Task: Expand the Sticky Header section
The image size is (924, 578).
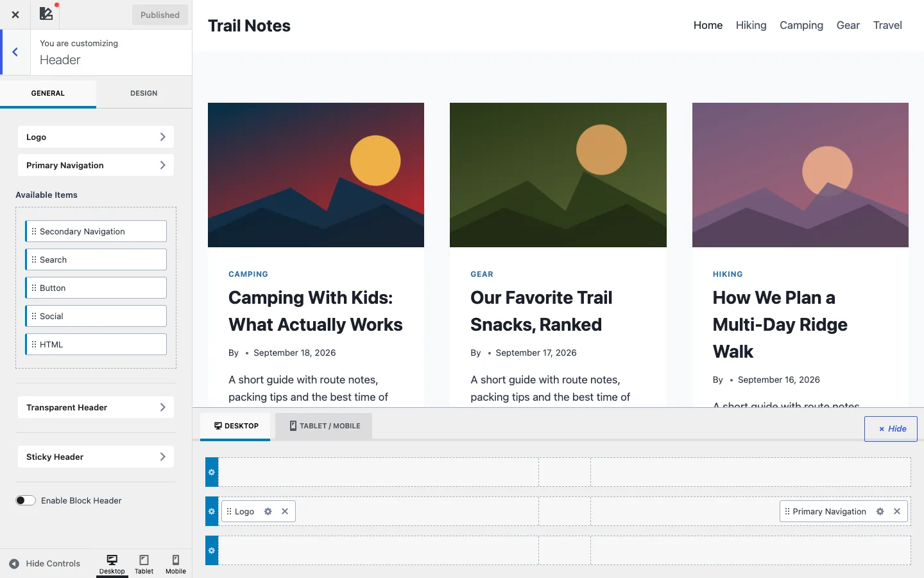Action: coord(96,457)
